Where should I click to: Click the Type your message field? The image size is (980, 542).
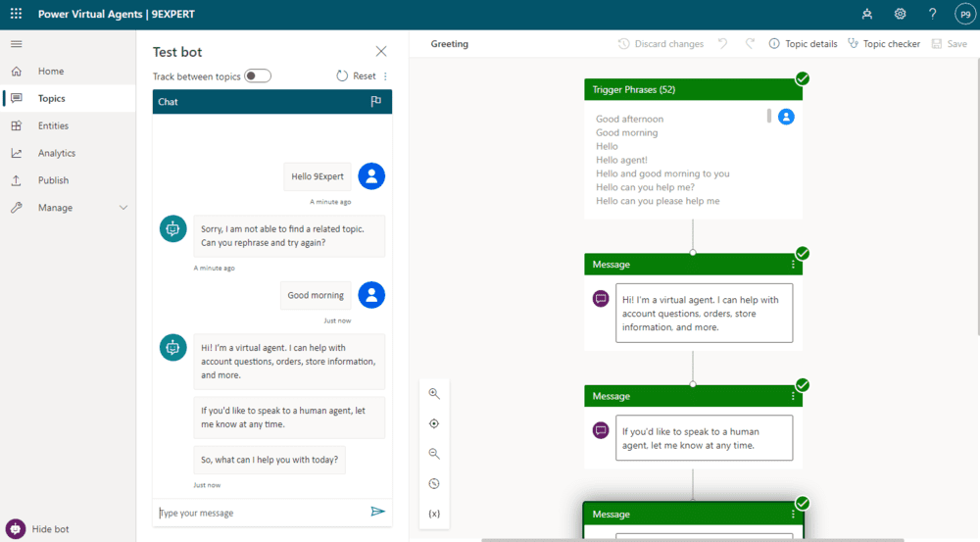pyautogui.click(x=262, y=513)
